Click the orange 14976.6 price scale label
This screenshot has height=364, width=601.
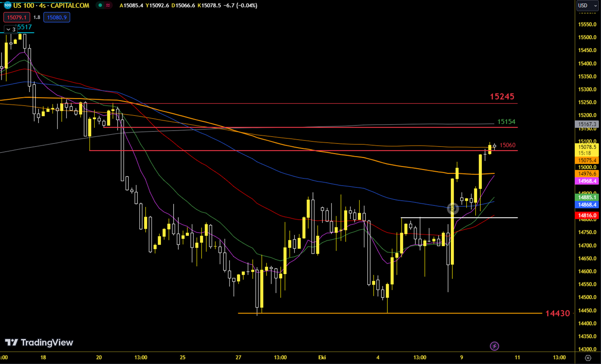(587, 174)
